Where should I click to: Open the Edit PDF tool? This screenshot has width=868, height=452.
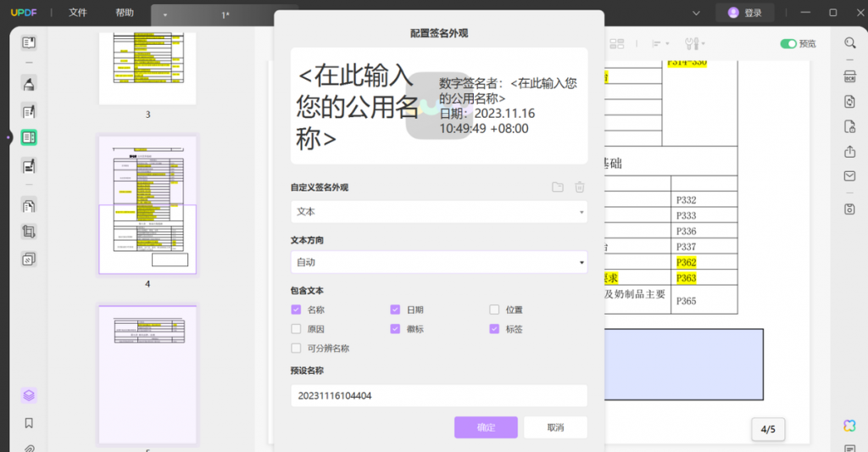coord(29,111)
